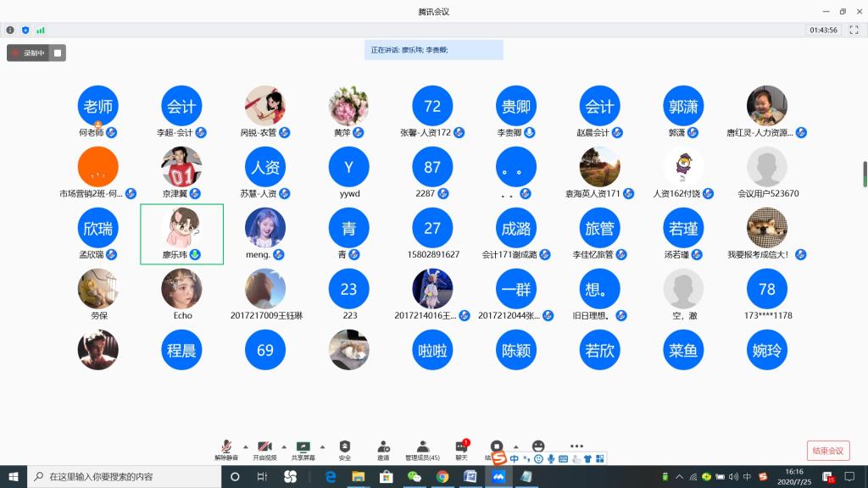The height and width of the screenshot is (488, 868).
Task: Click the 录制中 recording indicator
Action: (x=30, y=53)
